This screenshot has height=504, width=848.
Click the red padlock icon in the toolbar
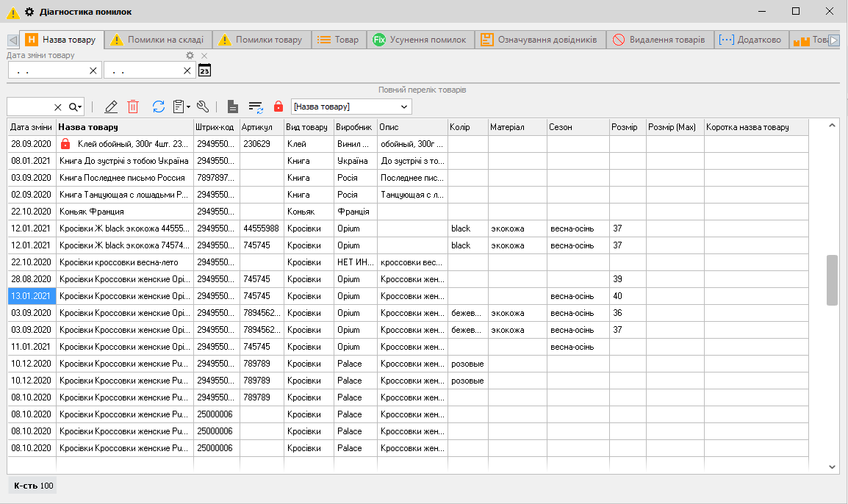[x=279, y=107]
